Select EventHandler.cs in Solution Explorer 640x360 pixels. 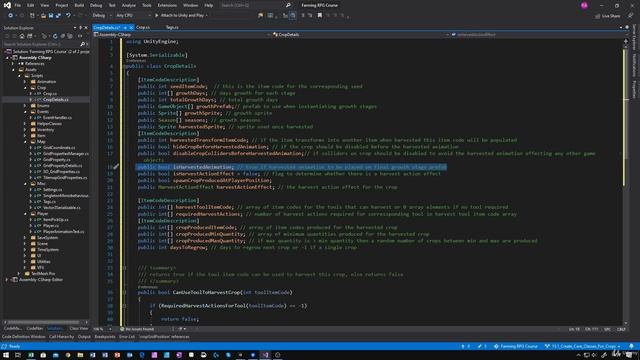click(x=57, y=118)
